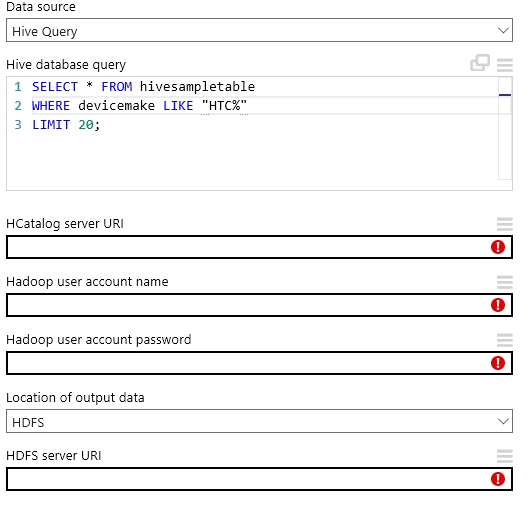531x514 pixels.
Task: Click error icon in Hadoop user account name field
Action: pos(498,305)
